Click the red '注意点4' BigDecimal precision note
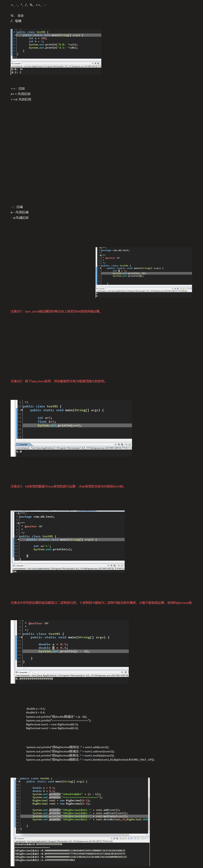 coord(101,603)
